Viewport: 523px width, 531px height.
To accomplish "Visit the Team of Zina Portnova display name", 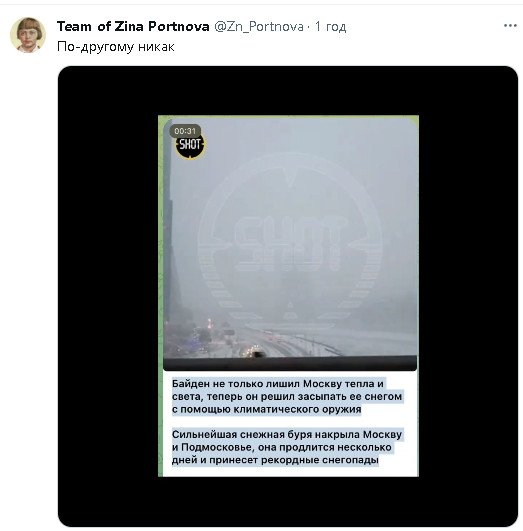I will [x=133, y=26].
